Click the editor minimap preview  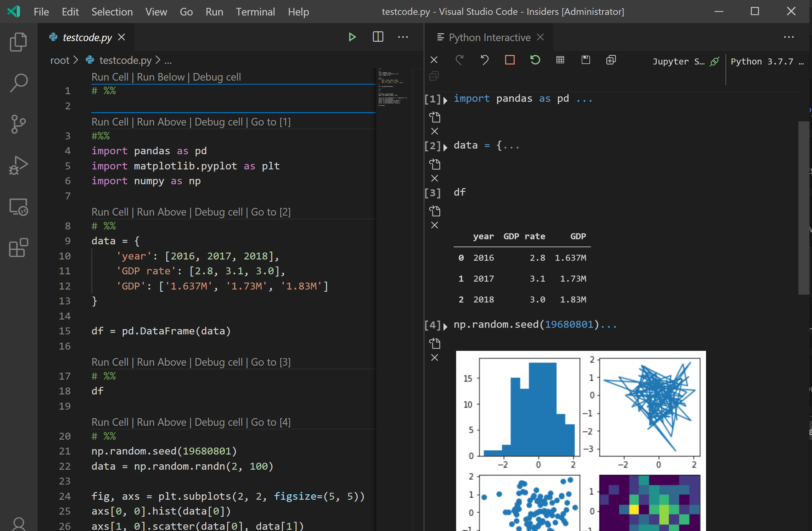394,88
